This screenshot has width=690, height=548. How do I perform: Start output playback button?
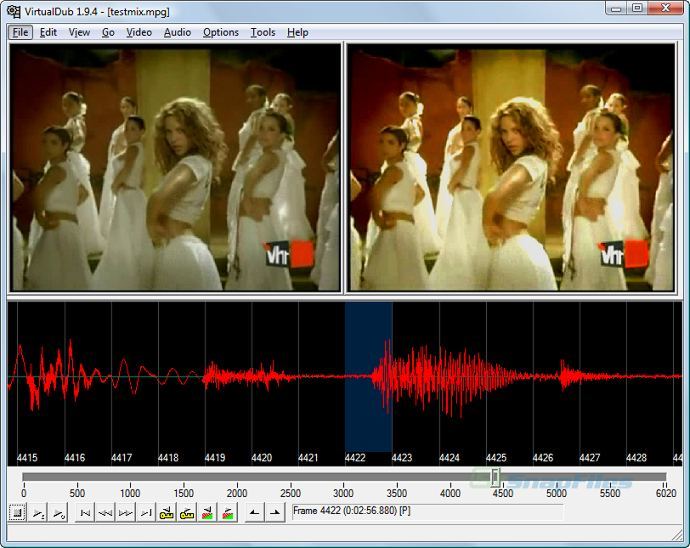59,513
